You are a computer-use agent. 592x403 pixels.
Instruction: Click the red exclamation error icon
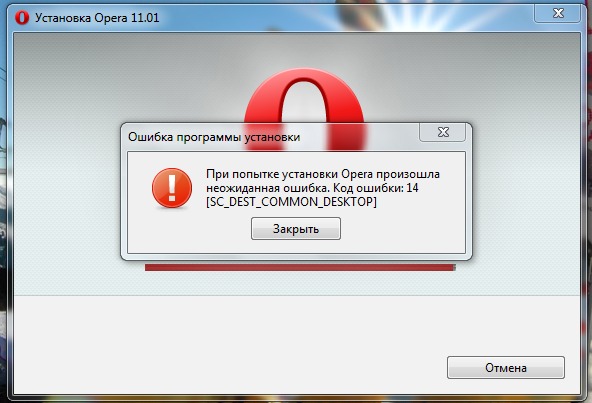click(x=172, y=188)
